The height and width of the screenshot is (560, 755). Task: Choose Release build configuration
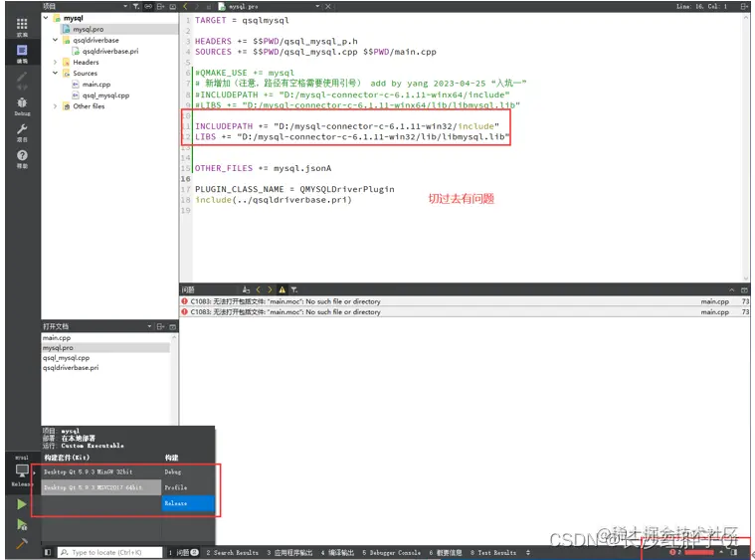[x=188, y=502]
